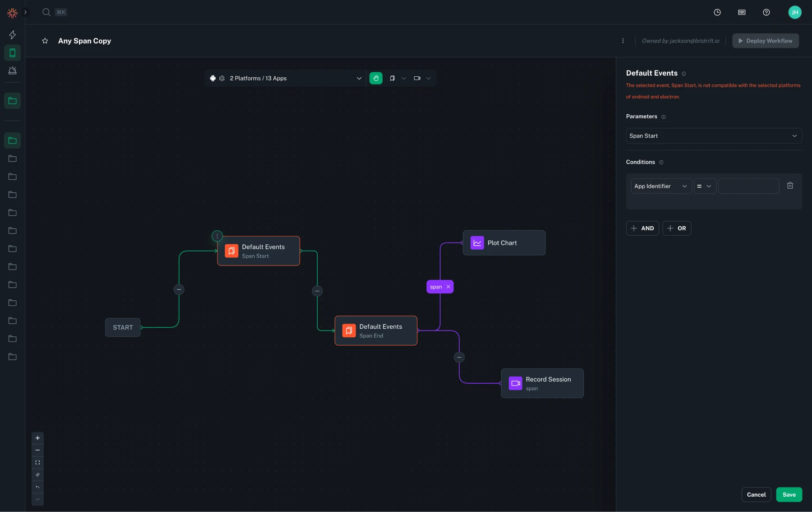Click the AND condition button
This screenshot has width=812, height=512.
[x=642, y=228]
